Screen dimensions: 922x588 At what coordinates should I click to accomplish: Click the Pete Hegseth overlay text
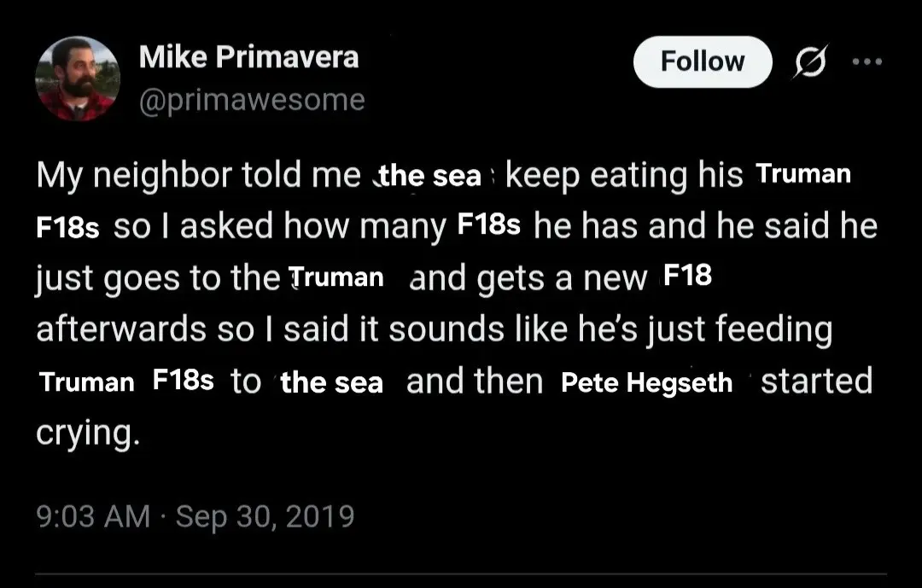point(646,383)
